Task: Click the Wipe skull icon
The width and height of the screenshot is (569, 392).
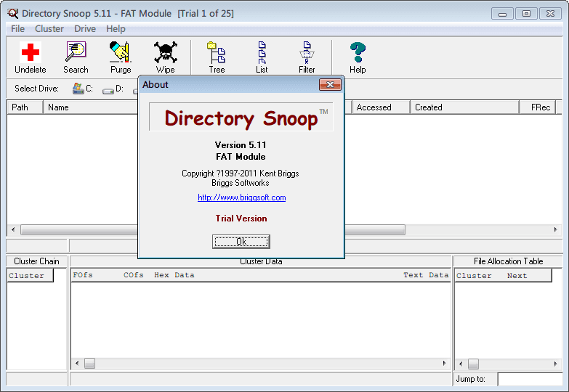Action: 165,53
